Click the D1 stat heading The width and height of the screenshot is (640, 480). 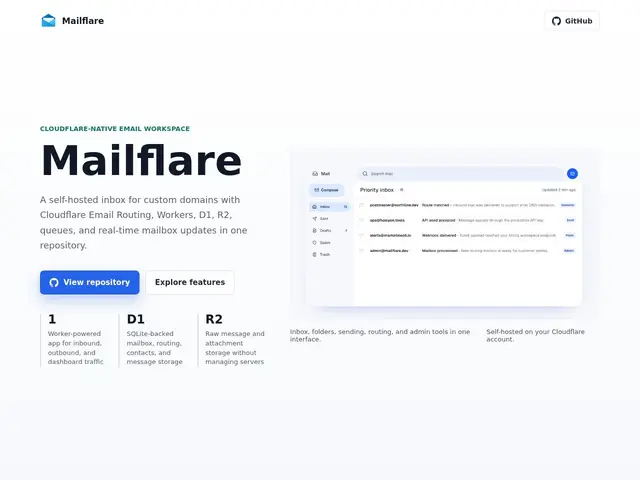click(136, 319)
